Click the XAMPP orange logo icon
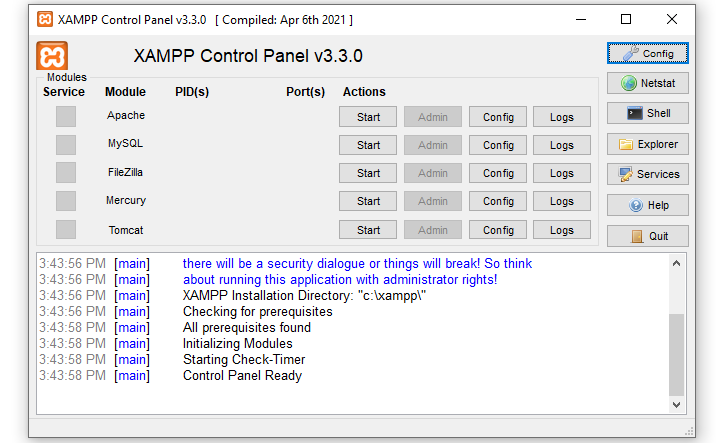Viewport: 716px width, 443px height. pos(52,56)
